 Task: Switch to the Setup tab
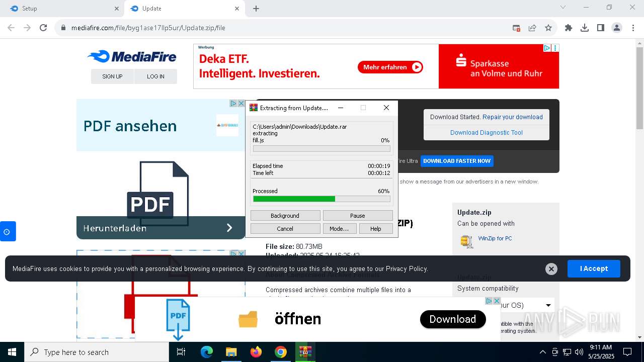[63, 9]
